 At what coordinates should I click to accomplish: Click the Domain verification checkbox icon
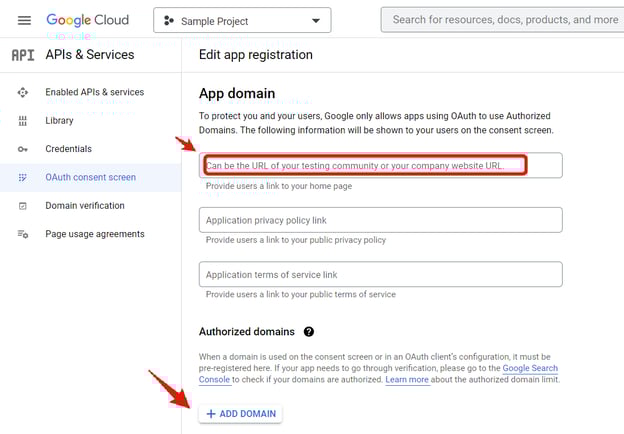coord(23,206)
